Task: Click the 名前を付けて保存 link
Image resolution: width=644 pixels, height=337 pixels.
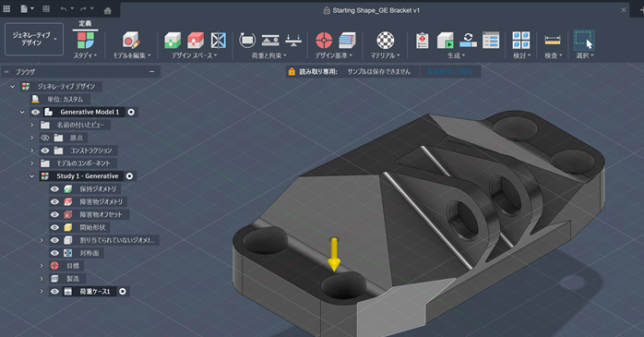Action: coord(449,71)
